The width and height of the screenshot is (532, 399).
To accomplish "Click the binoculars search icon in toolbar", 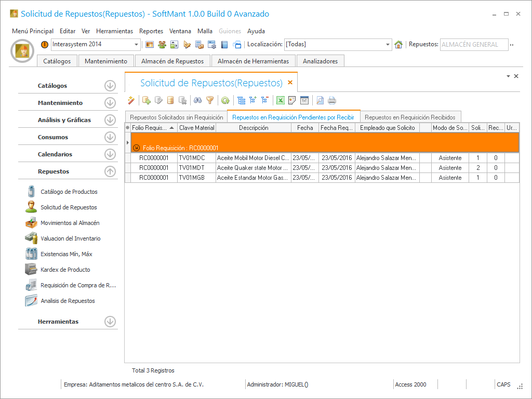I will pos(198,100).
